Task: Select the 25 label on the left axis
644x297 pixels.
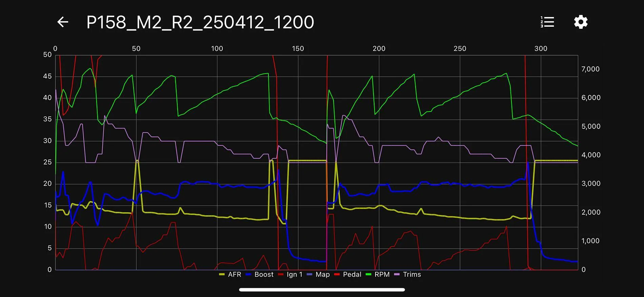Action: (47, 162)
